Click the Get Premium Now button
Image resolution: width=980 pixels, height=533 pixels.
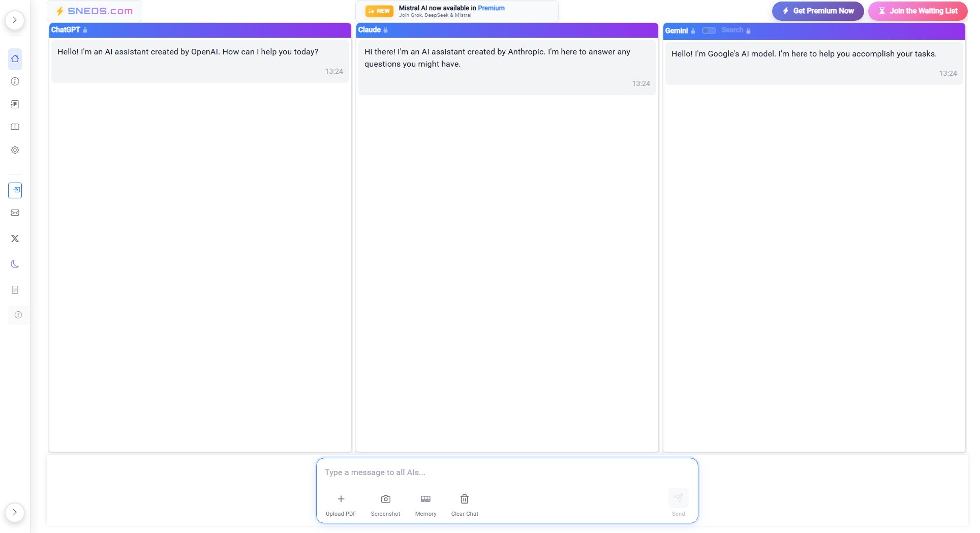[817, 11]
